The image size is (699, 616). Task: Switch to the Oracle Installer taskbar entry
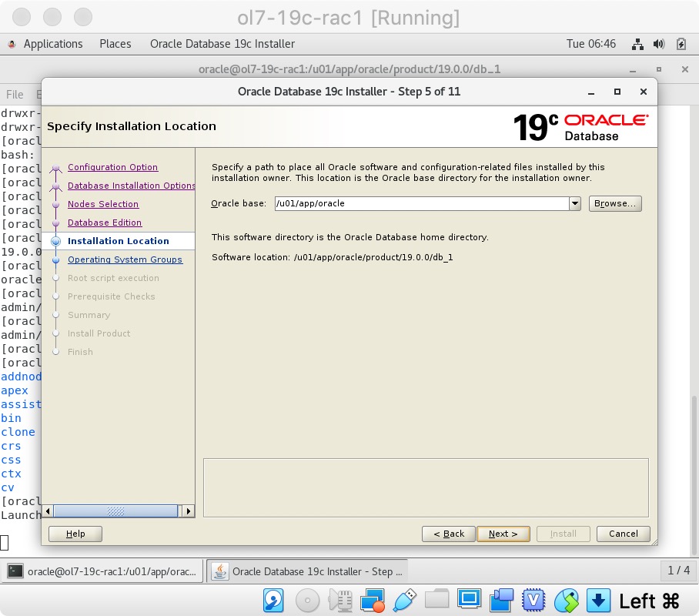(x=308, y=571)
